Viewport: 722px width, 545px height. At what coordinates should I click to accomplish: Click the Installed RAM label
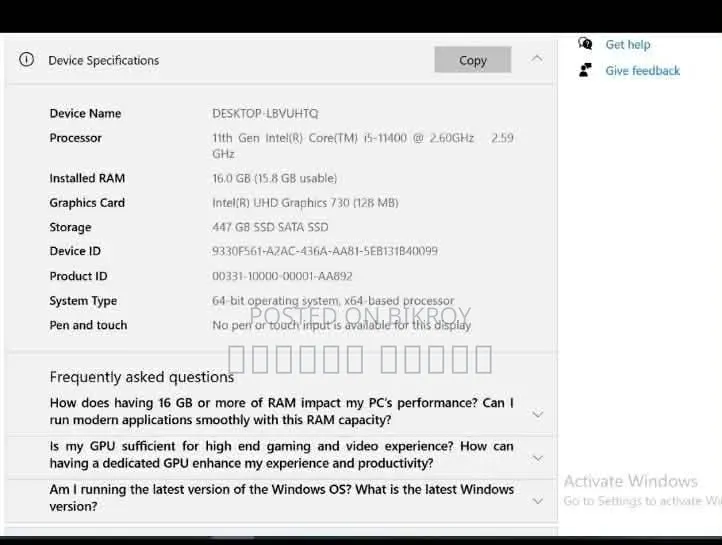click(87, 178)
